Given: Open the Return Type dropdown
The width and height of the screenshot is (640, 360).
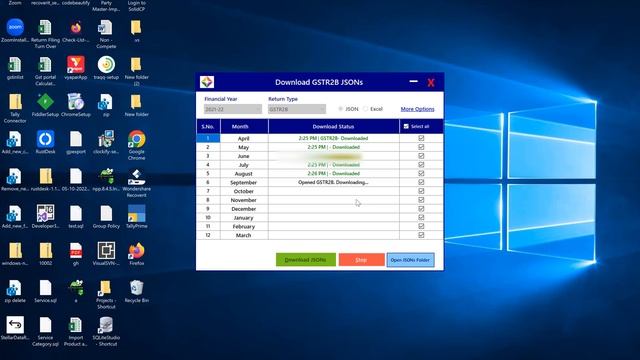Looking at the screenshot, I should (x=297, y=109).
